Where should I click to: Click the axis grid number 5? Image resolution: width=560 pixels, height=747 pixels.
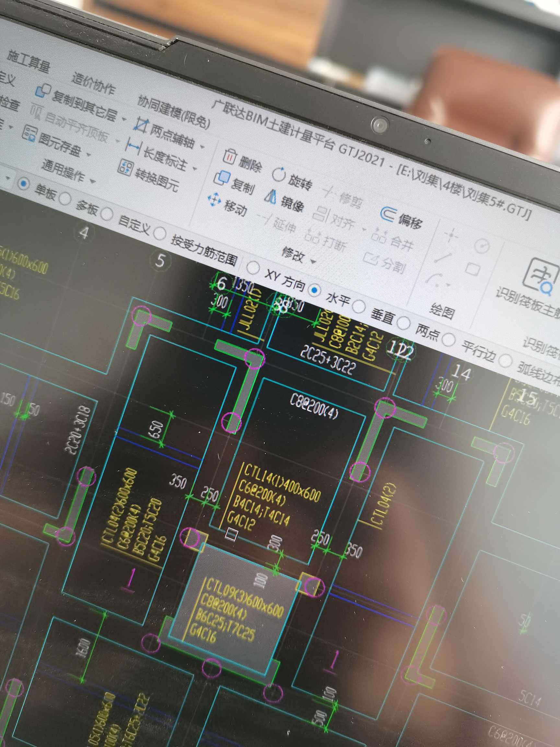(161, 261)
